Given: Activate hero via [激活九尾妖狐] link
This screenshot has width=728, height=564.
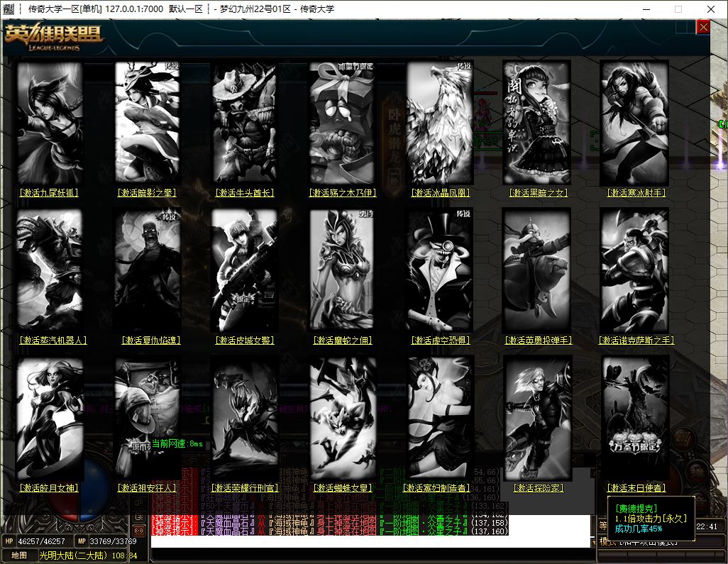Looking at the screenshot, I should point(49,193).
